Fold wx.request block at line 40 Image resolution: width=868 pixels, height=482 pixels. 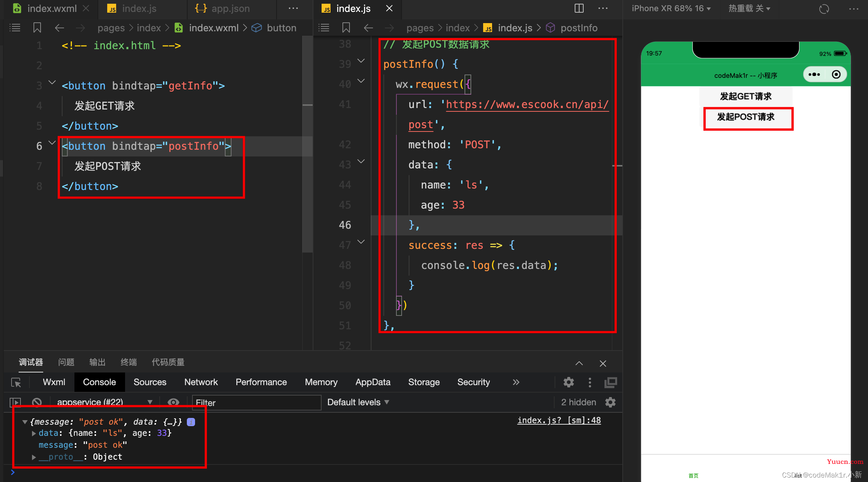(361, 81)
